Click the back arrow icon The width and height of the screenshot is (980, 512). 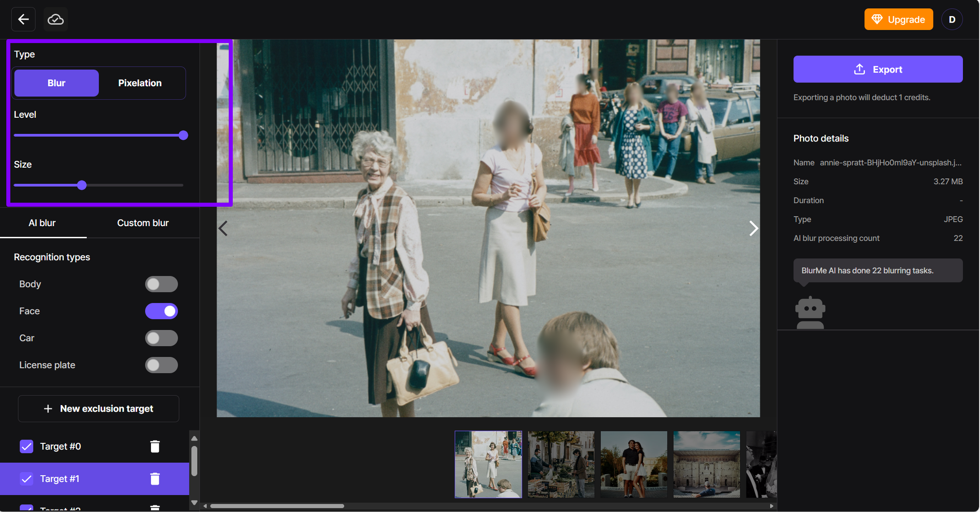pos(24,19)
